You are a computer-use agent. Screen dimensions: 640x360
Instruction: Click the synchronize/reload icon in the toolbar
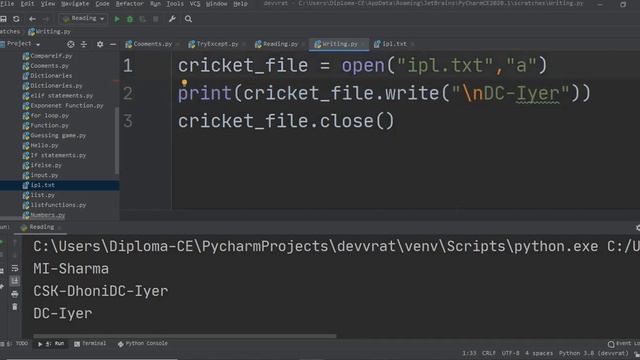(16, 19)
